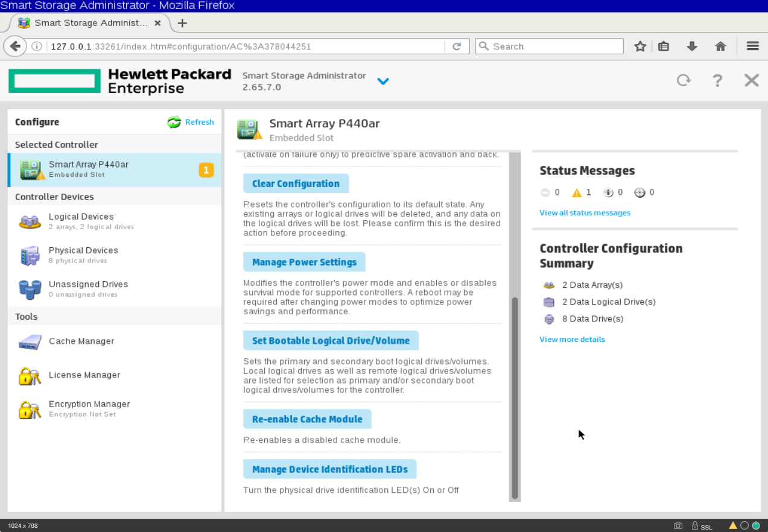Click the browser back arrow button
This screenshot has height=532, width=768.
(15, 46)
